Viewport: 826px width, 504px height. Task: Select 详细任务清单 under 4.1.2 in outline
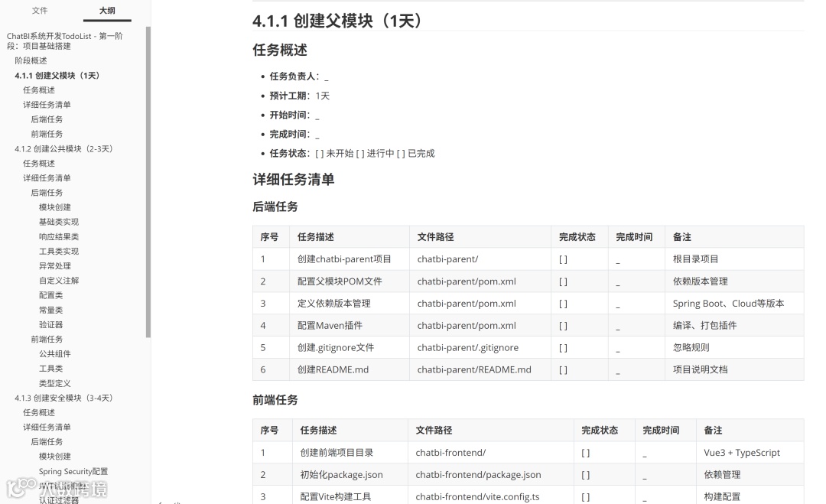tap(47, 178)
